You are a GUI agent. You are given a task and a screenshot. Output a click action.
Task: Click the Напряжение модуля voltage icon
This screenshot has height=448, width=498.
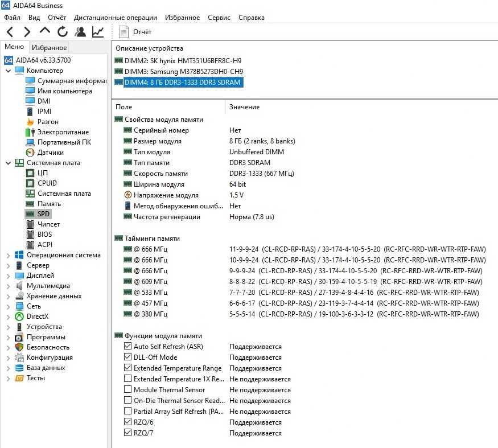(127, 195)
